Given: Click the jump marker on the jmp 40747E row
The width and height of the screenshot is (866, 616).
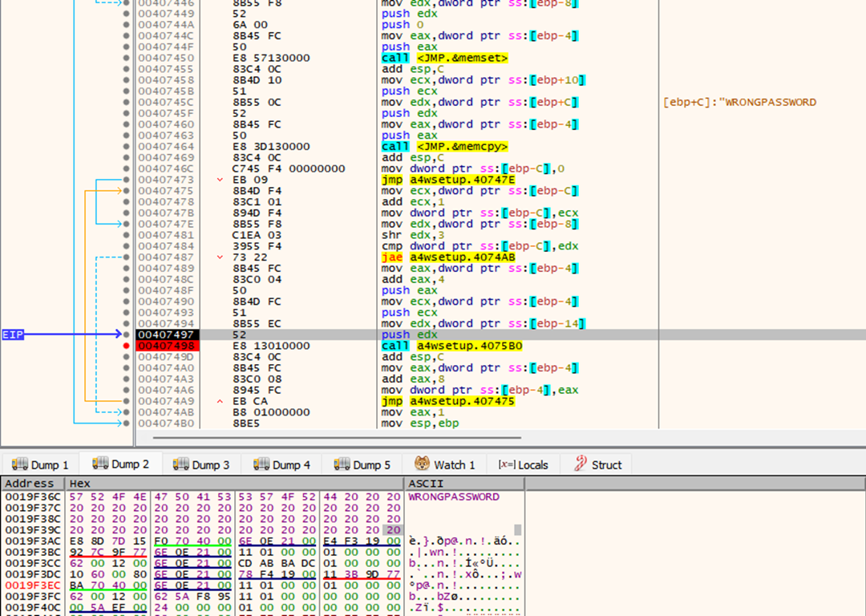Looking at the screenshot, I should tap(221, 180).
